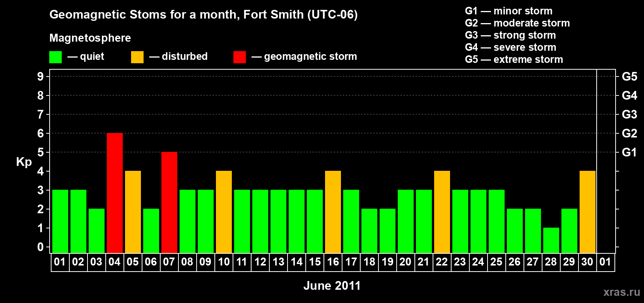Image resolution: width=644 pixels, height=303 pixels.
Task: Click the 'G1 — minor storm' legend line
Action: 509,11
